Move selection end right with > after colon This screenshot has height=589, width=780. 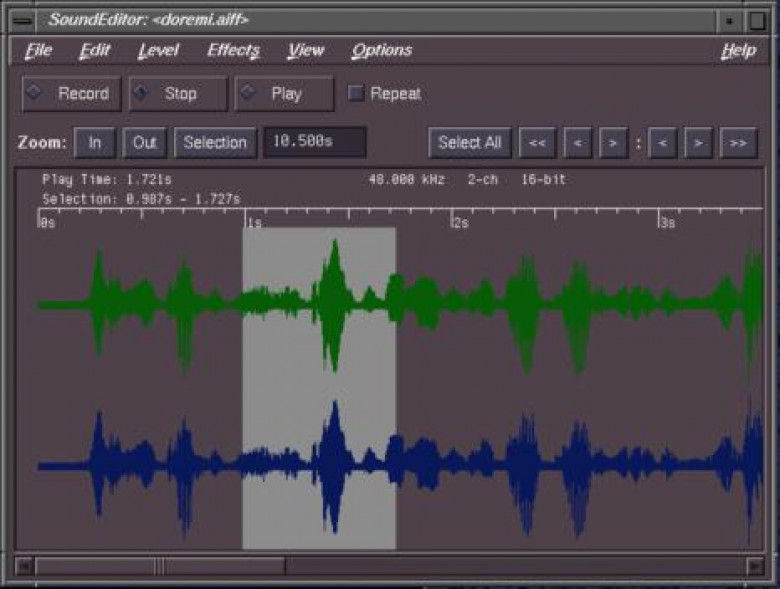698,143
